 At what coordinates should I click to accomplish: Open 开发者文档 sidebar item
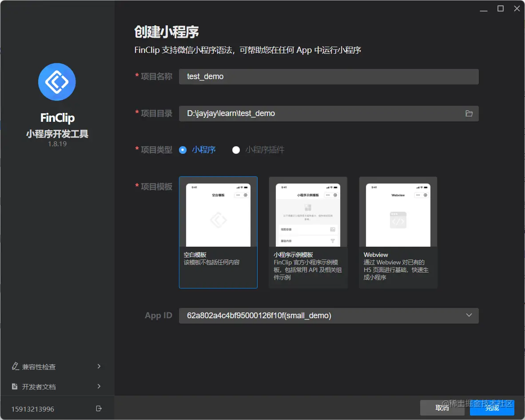[x=57, y=387]
